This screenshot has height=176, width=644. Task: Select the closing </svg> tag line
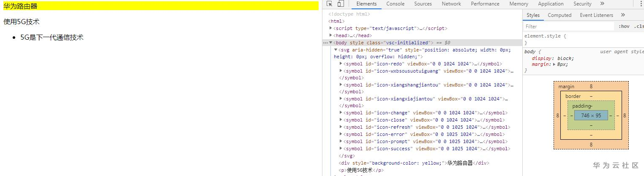[x=347, y=156]
